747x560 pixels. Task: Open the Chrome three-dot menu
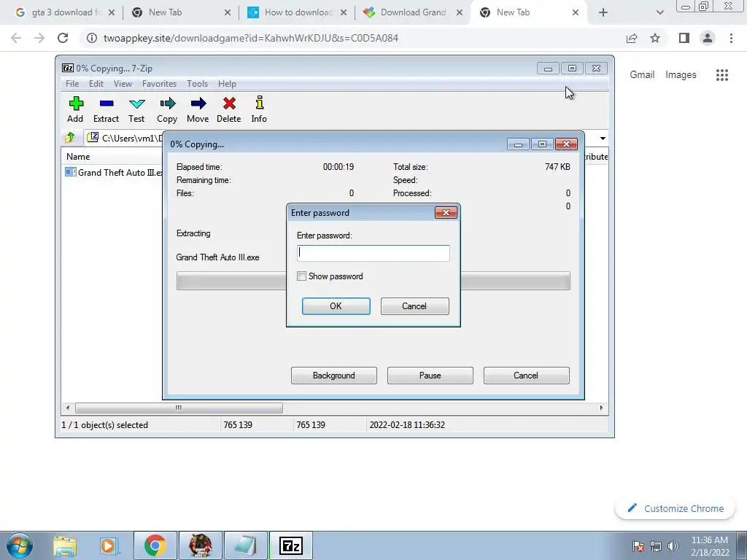(x=731, y=38)
